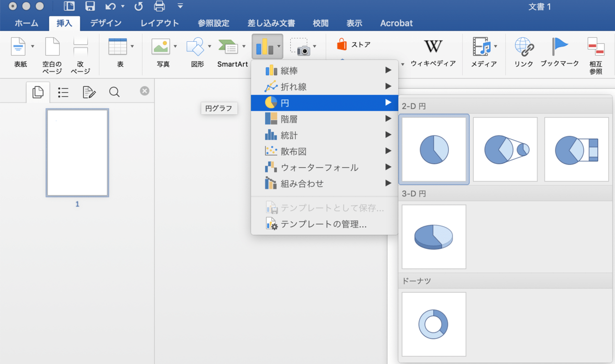Screen dimensions: 615x364
Task: Close the navigation sidebar
Action: pos(145,91)
